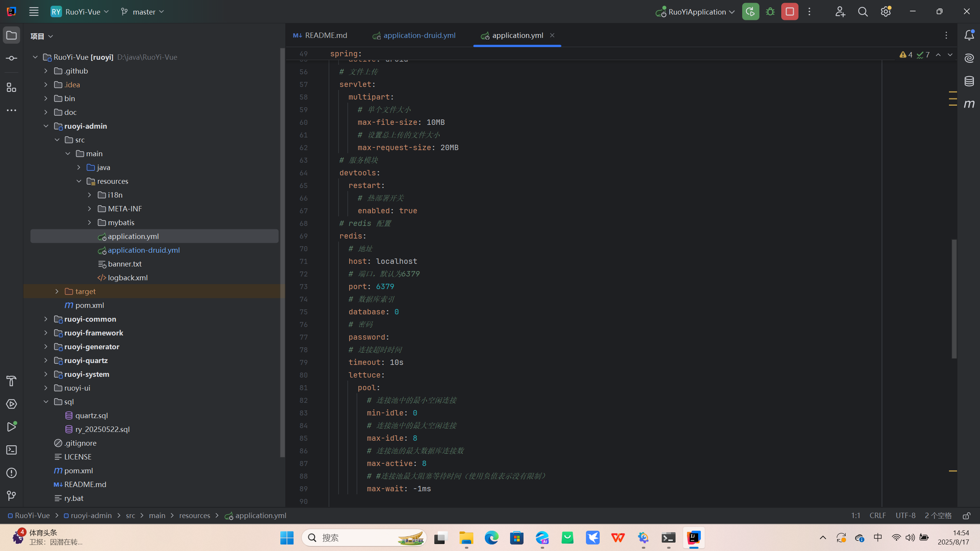Open Search Everywhere magnifier
Image resolution: width=980 pixels, height=551 pixels.
click(x=863, y=11)
